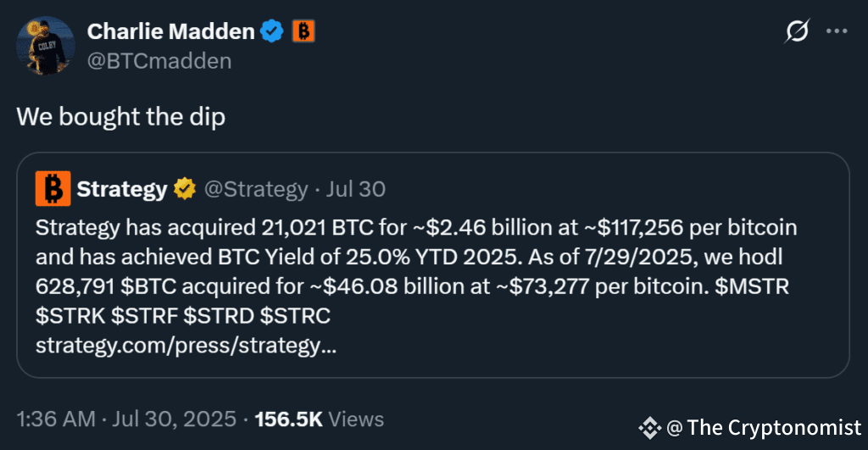Click the Grok slashed-circle icon
The width and height of the screenshot is (868, 450).
(797, 31)
